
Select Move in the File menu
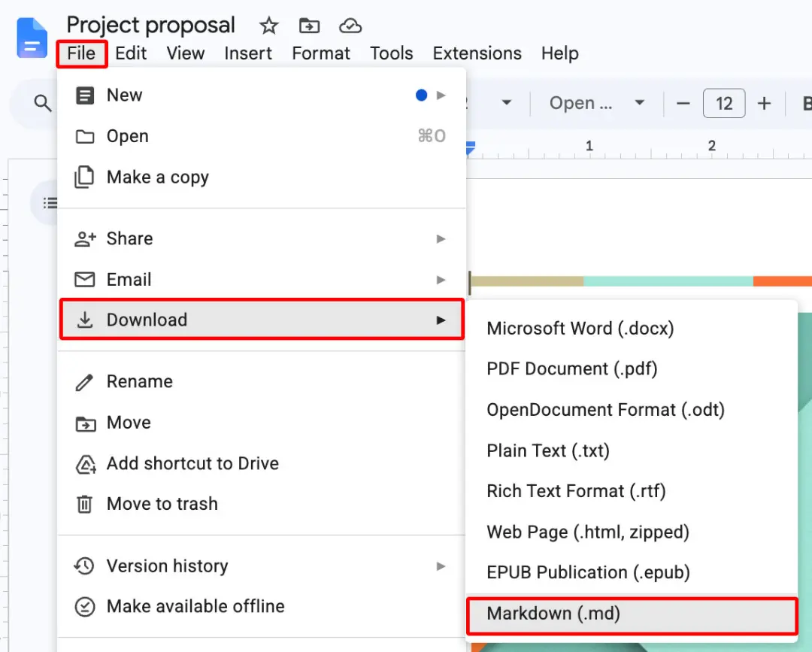pos(262,423)
